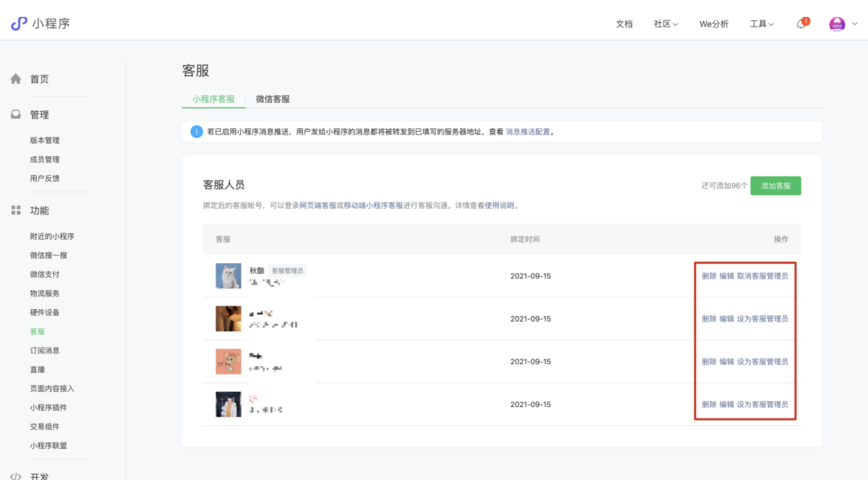The image size is (868, 480).
Task: Click the home icon beside 首页
Action: click(16, 79)
